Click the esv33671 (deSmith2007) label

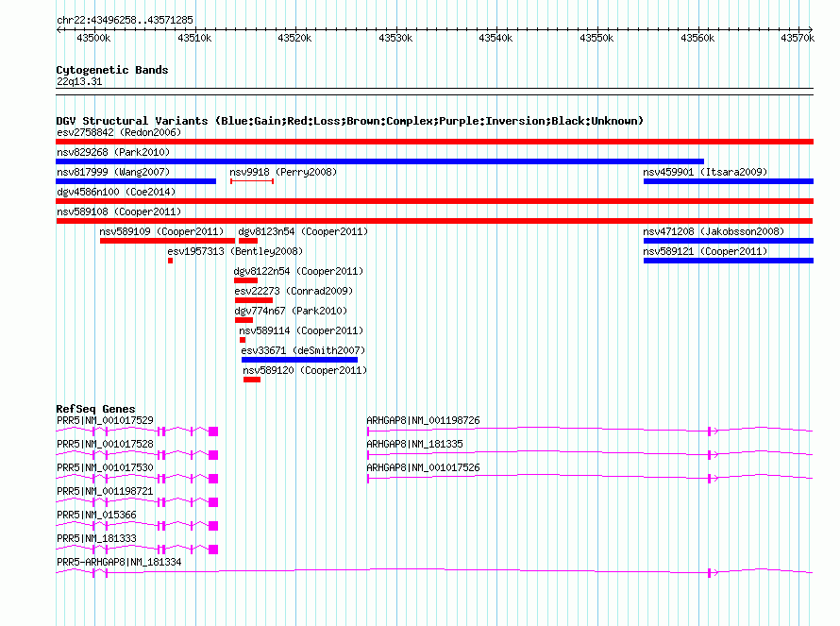(x=303, y=350)
